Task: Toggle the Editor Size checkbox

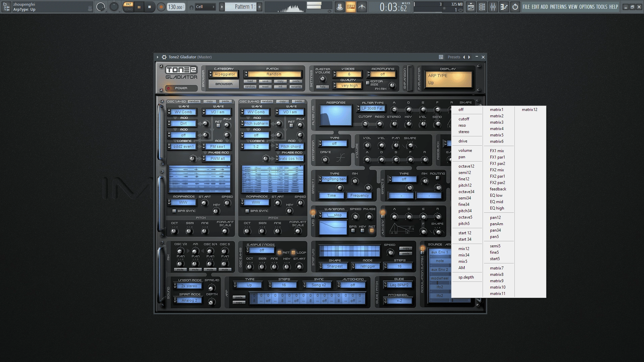Action: [368, 82]
